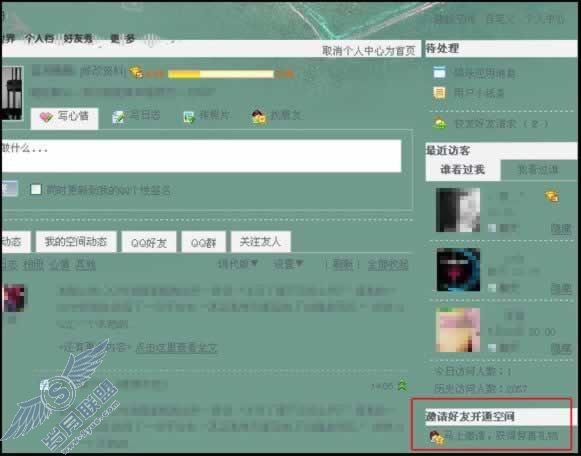Image resolution: width=581 pixels, height=456 pixels.
Task: Click yellow diamond badge beside the level bar
Action: pos(136,72)
